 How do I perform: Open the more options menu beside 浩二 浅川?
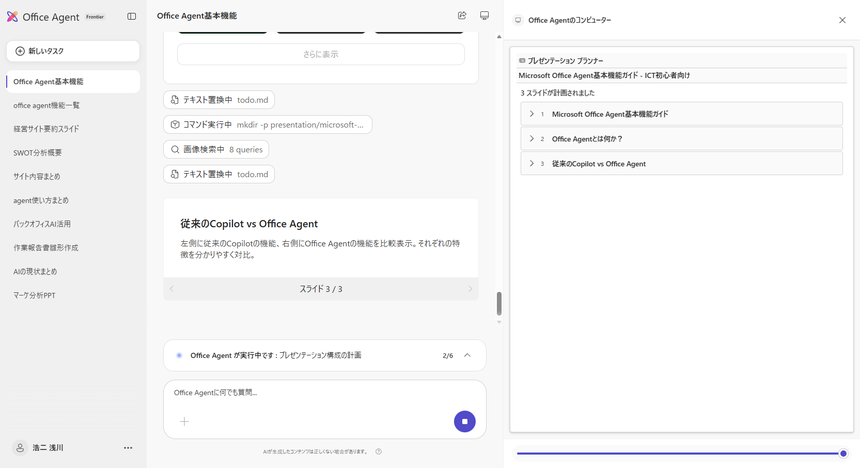128,448
